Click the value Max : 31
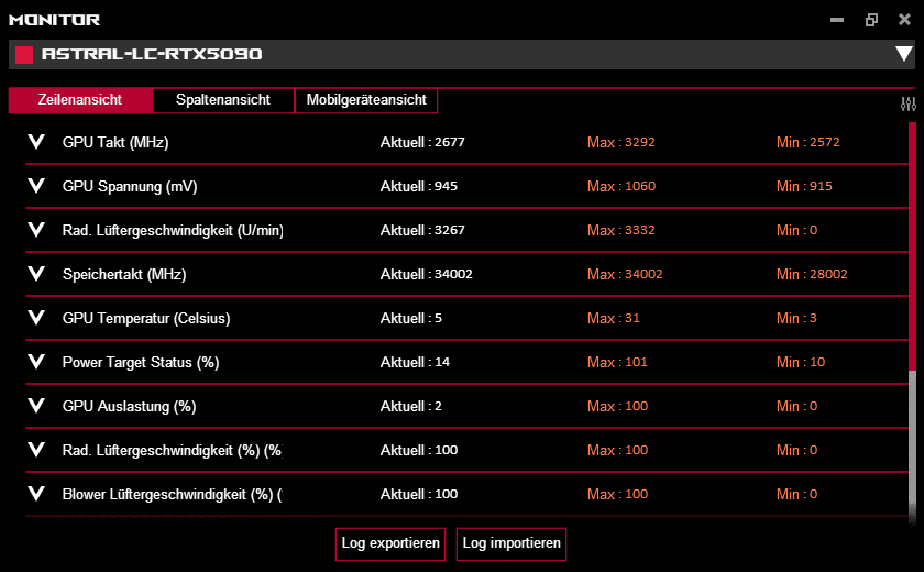This screenshot has width=924, height=572. click(x=613, y=318)
